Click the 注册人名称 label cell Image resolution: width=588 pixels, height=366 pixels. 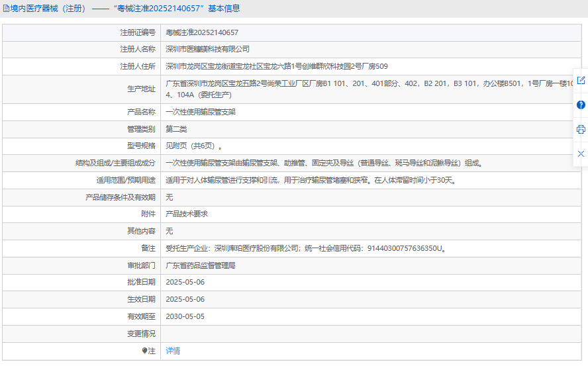[x=81, y=50]
